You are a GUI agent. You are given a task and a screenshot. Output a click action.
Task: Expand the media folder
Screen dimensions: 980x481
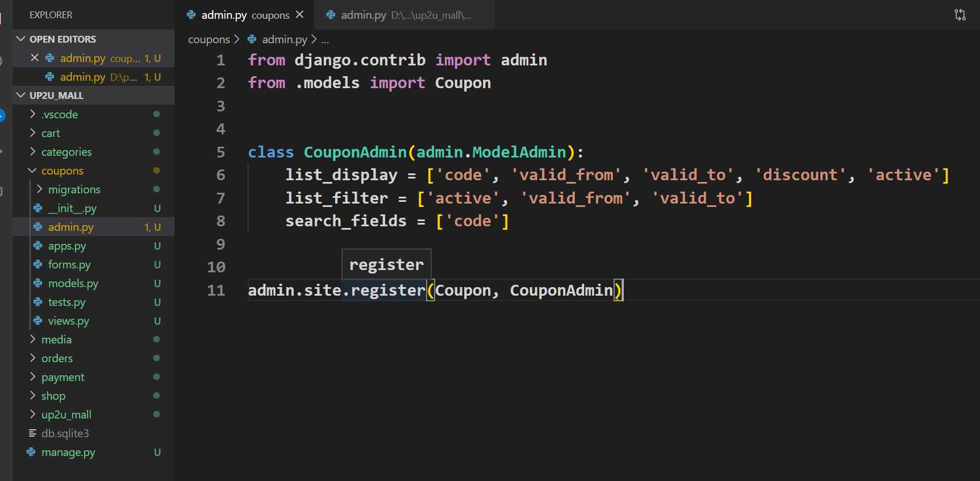(x=94, y=339)
